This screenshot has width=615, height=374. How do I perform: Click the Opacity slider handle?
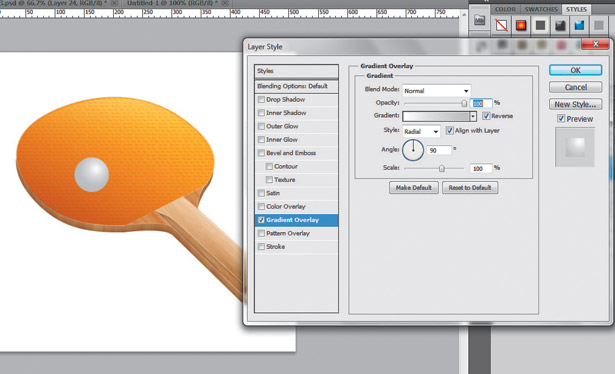(464, 103)
